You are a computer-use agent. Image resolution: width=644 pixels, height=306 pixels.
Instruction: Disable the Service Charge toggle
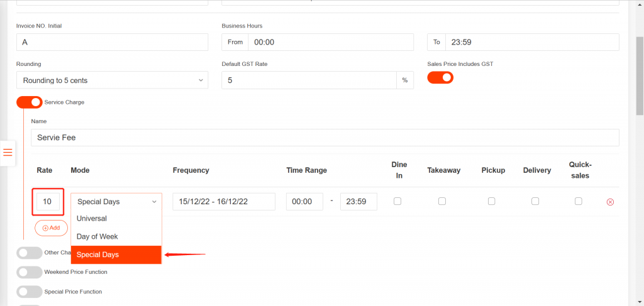[x=29, y=102]
